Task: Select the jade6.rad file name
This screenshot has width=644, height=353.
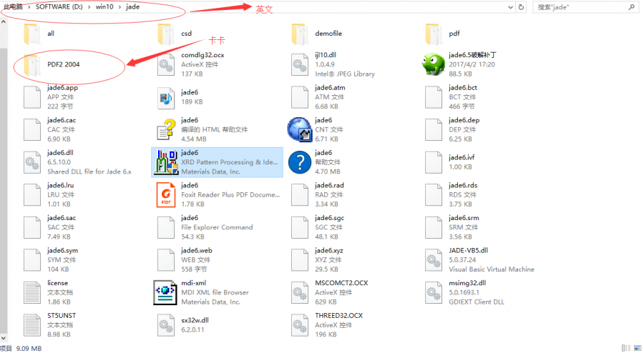Action: 329,185
